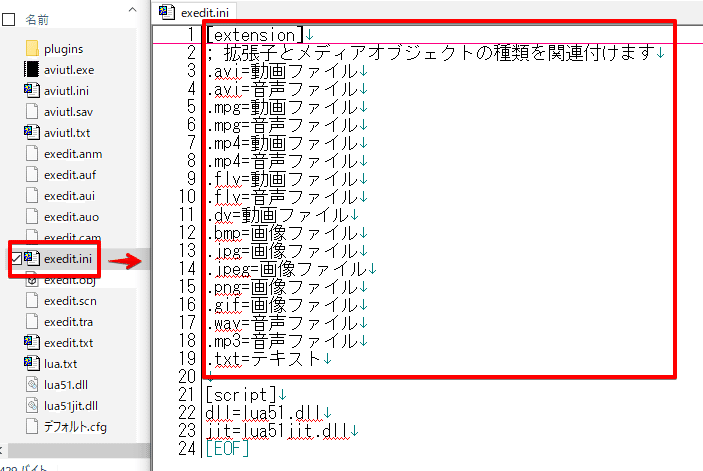
Task: Select aviutl.exe file name
Action: (69, 70)
